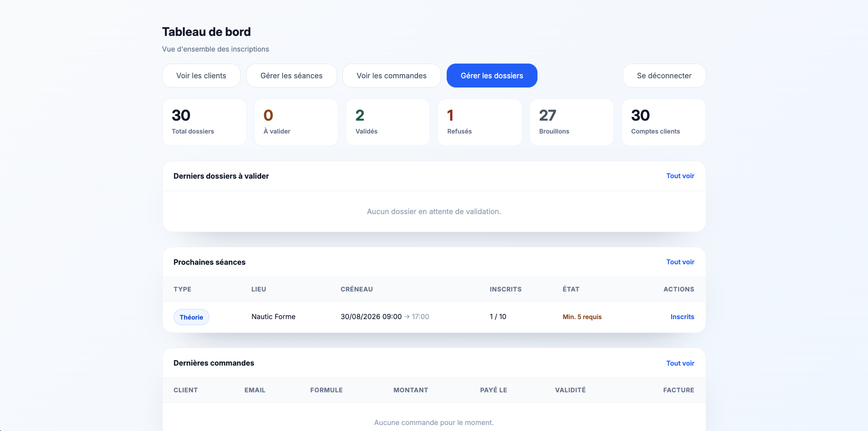
Task: Click the PAYÉ LE column header
Action: [494, 390]
